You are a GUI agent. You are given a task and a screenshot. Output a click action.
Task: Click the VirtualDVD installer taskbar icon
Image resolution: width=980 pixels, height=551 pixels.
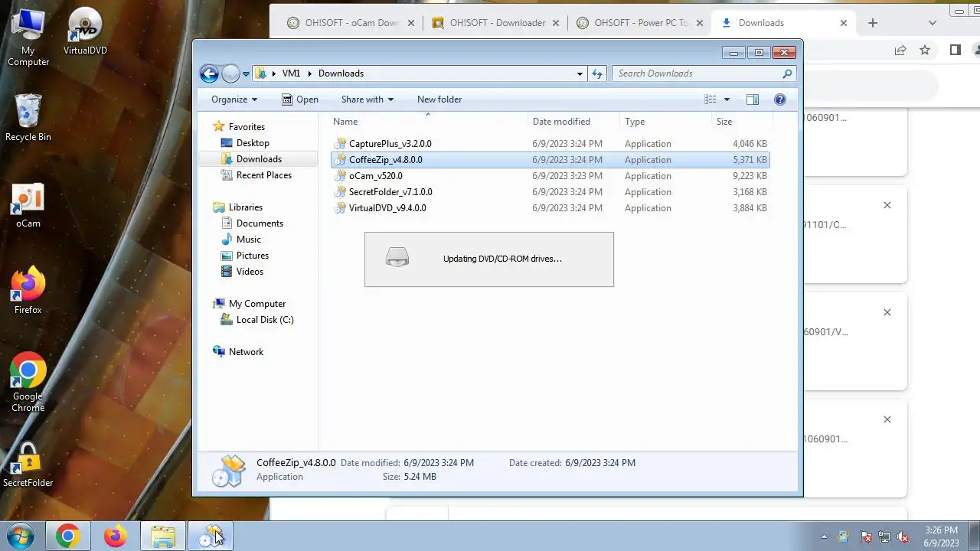click(211, 536)
